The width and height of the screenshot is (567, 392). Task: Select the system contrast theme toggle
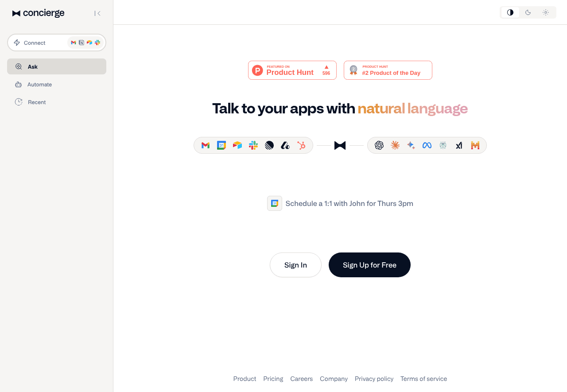(510, 12)
